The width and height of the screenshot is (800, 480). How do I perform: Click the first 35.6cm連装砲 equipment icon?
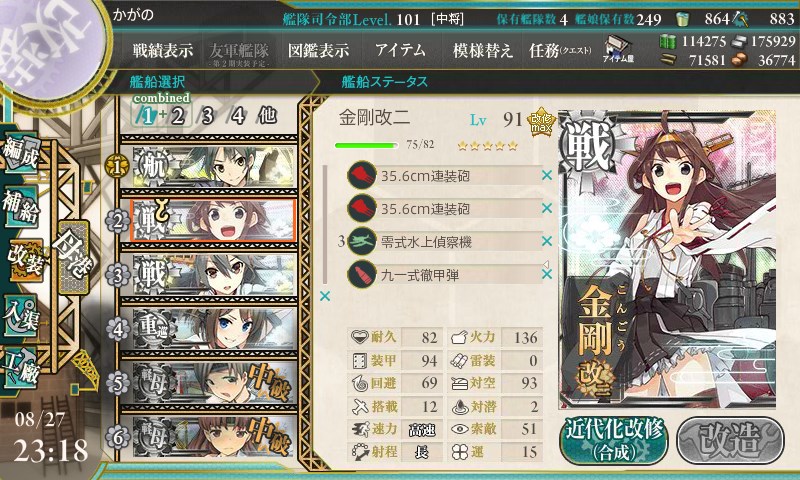pyautogui.click(x=362, y=175)
